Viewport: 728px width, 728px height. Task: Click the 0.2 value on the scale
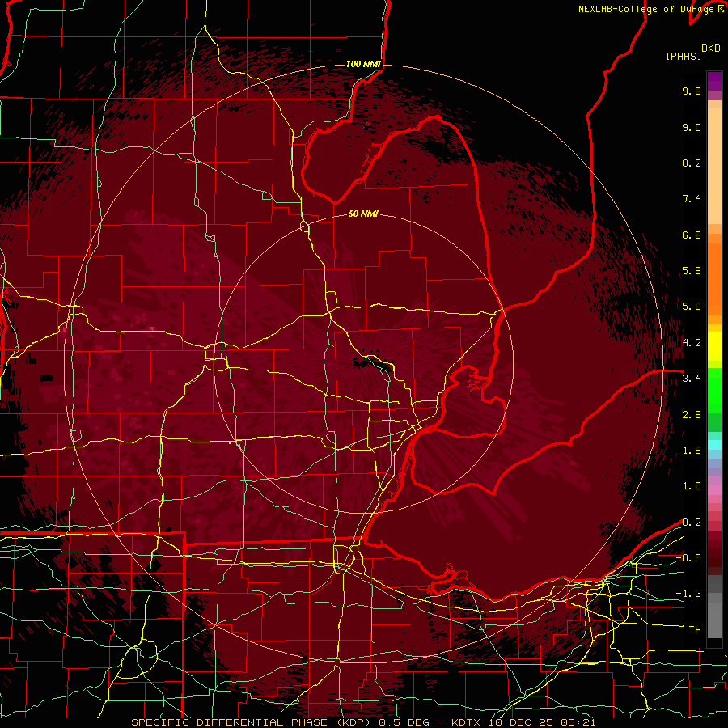692,523
